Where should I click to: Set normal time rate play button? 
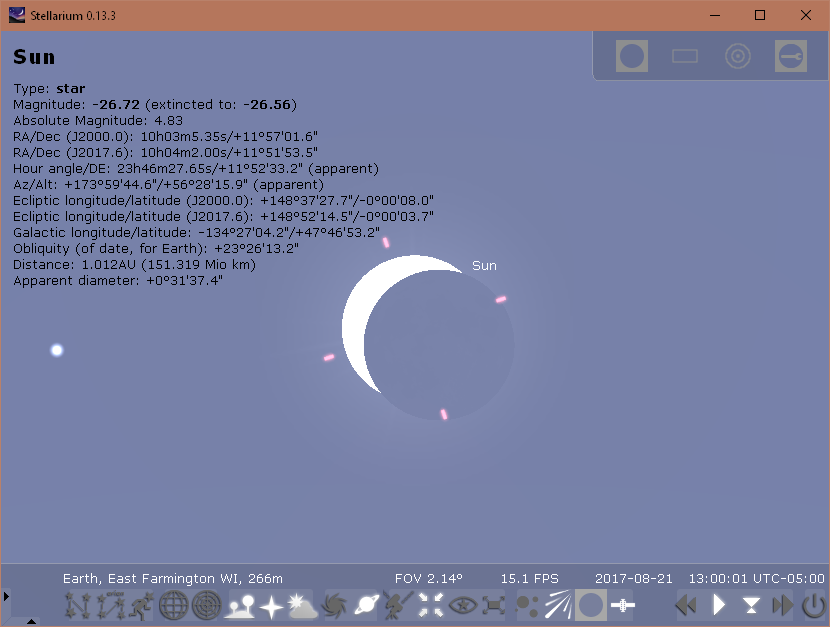(718, 605)
